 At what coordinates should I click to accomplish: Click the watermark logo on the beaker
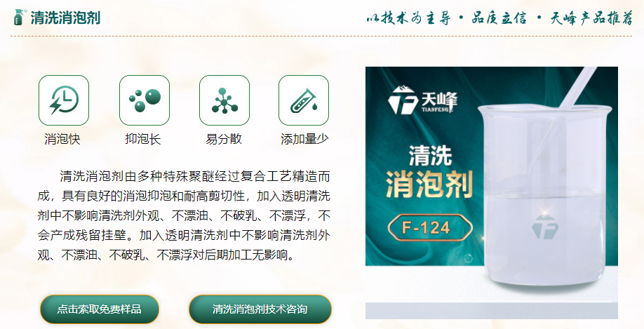coord(544,227)
